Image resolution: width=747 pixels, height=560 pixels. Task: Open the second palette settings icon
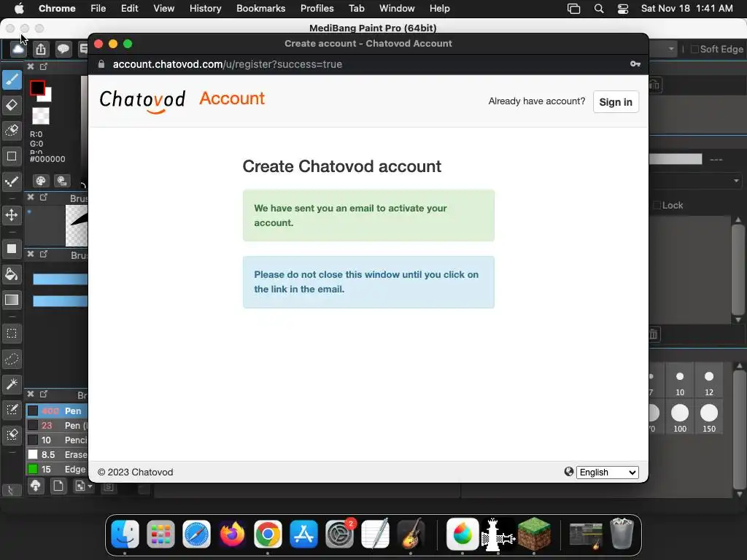point(62,181)
